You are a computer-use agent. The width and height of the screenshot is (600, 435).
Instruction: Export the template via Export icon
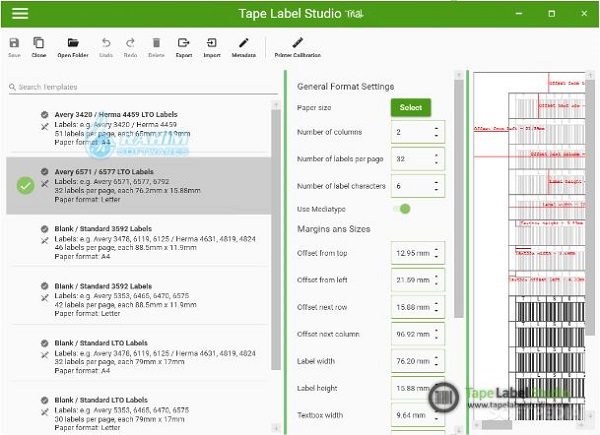(184, 43)
